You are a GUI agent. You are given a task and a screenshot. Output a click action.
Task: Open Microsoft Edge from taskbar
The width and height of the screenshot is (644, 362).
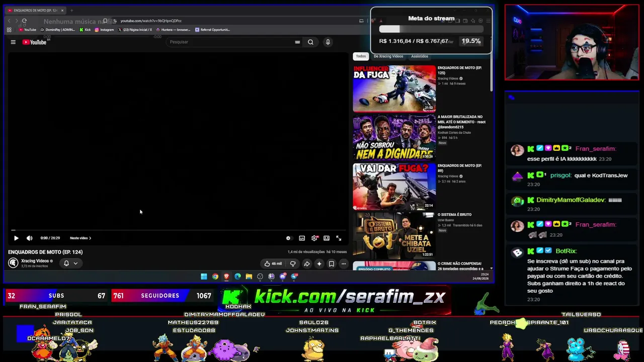(237, 277)
